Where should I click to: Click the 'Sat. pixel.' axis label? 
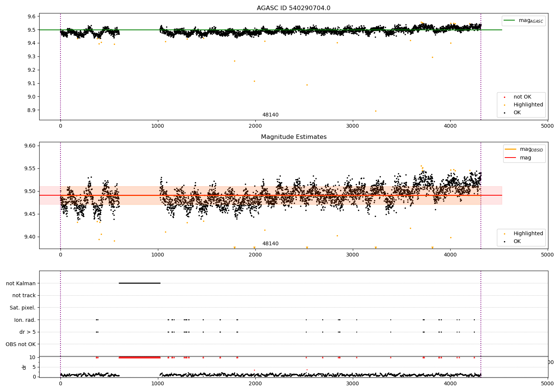tap(23, 308)
